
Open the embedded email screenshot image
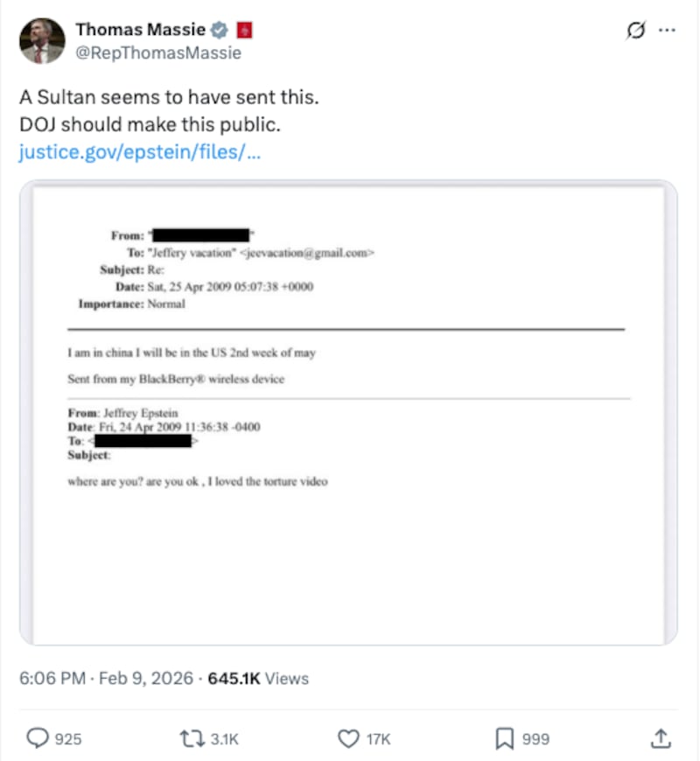click(350, 411)
